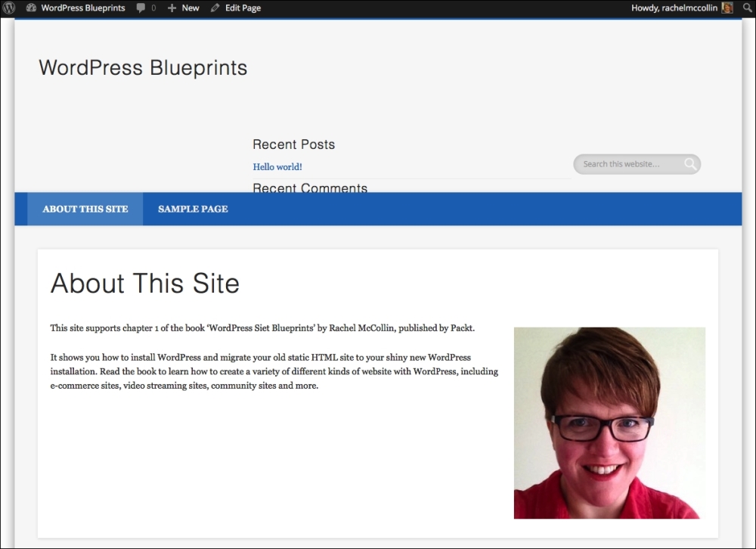Click the WordPress Blueprints site title

tap(143, 67)
